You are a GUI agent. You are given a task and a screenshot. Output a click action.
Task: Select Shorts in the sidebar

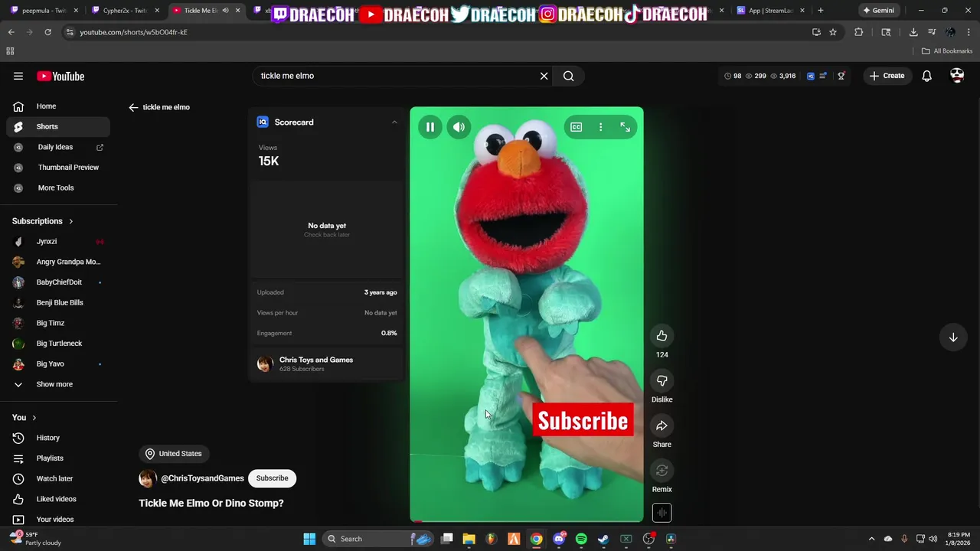click(x=58, y=126)
